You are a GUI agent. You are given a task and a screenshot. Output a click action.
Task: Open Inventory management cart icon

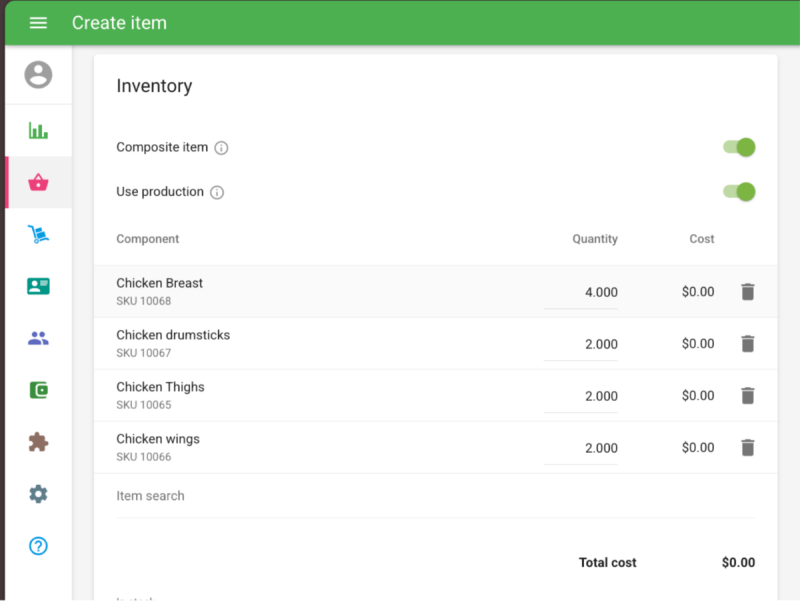(38, 234)
